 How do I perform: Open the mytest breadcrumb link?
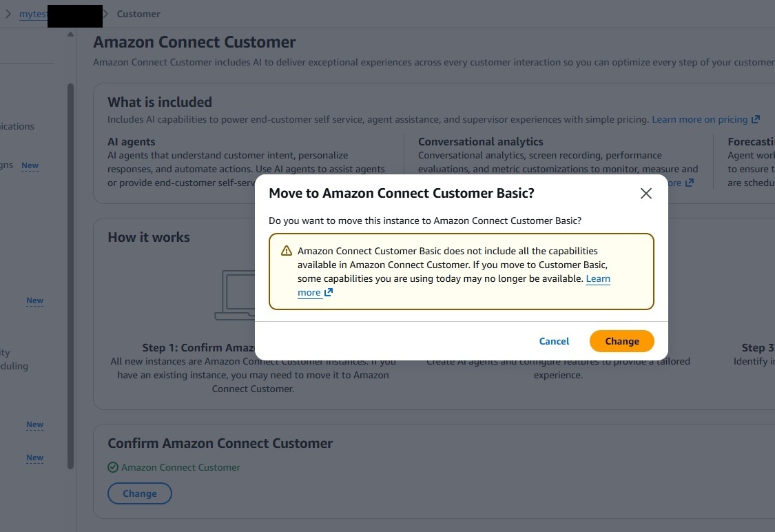coord(33,14)
